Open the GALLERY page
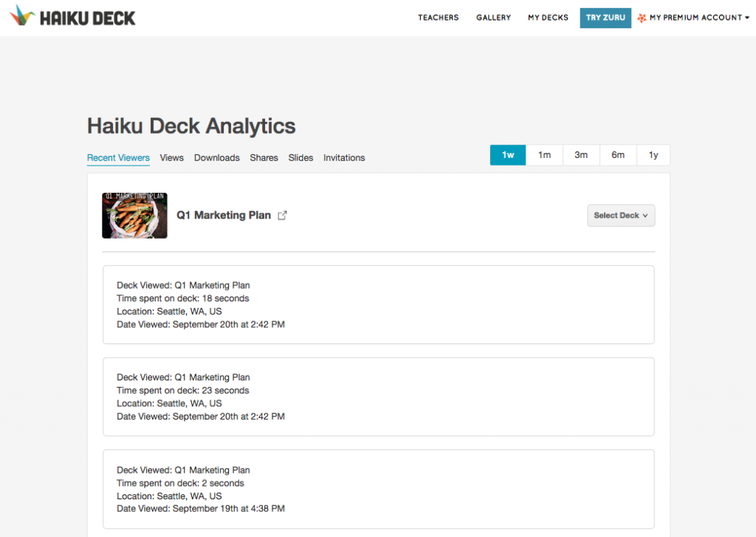The width and height of the screenshot is (756, 537). click(493, 18)
